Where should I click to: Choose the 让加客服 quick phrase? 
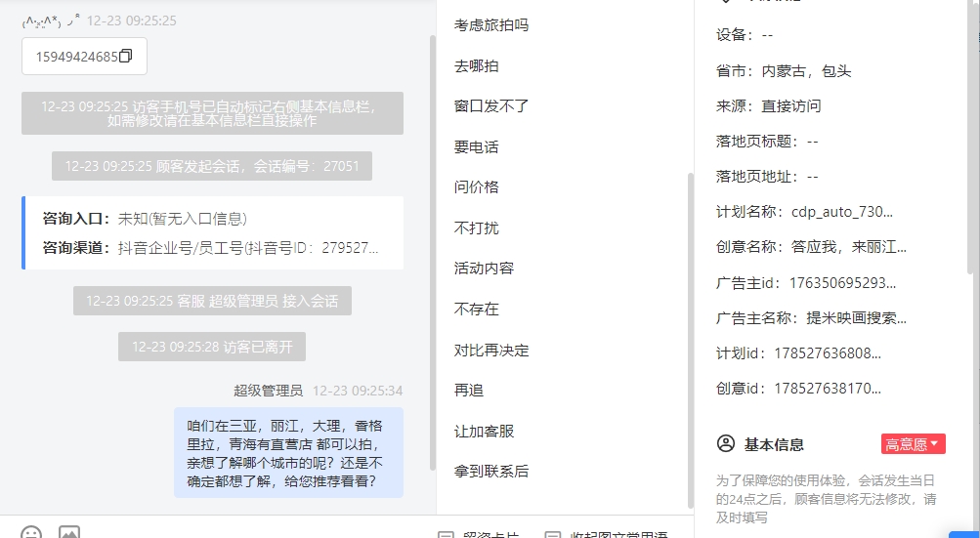[484, 432]
